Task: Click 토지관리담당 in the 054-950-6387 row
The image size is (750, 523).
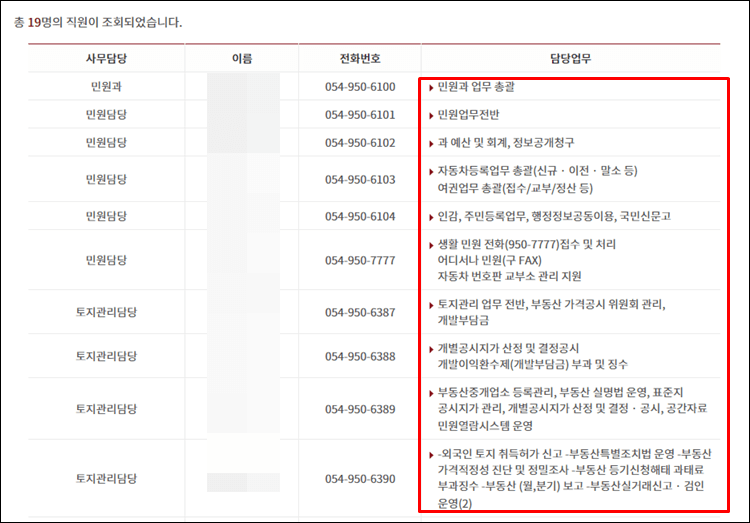Action: coord(106,312)
